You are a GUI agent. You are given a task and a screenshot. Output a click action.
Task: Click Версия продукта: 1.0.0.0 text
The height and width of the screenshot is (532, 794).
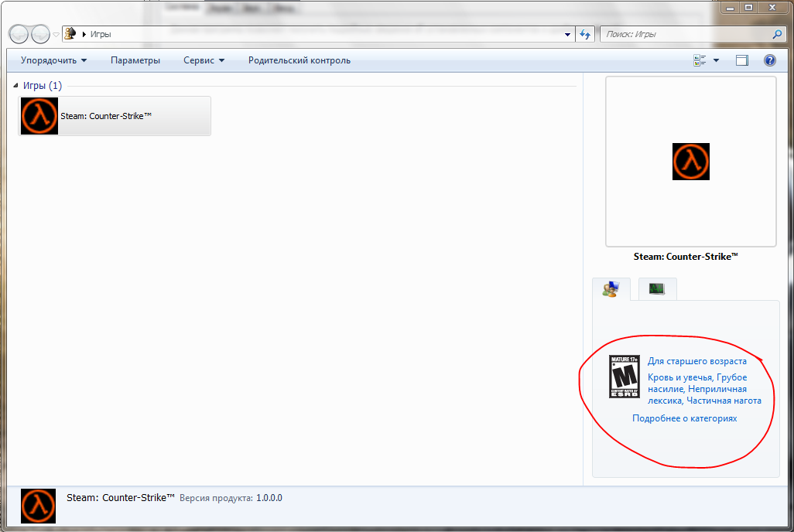click(231, 498)
